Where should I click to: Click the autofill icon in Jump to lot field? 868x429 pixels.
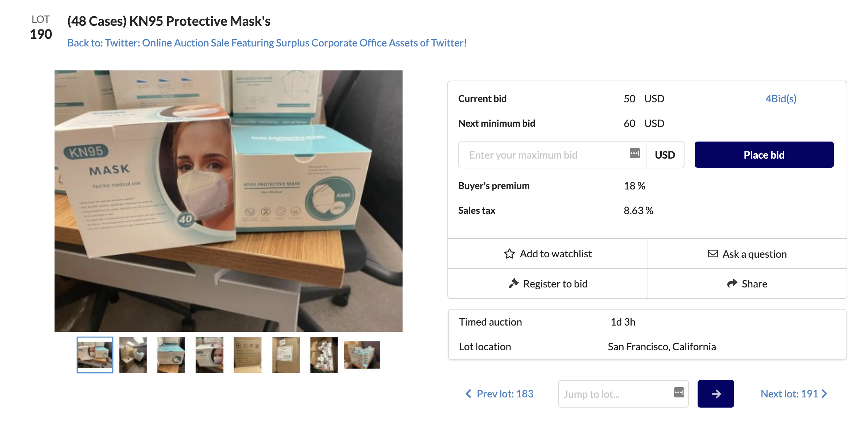click(679, 392)
